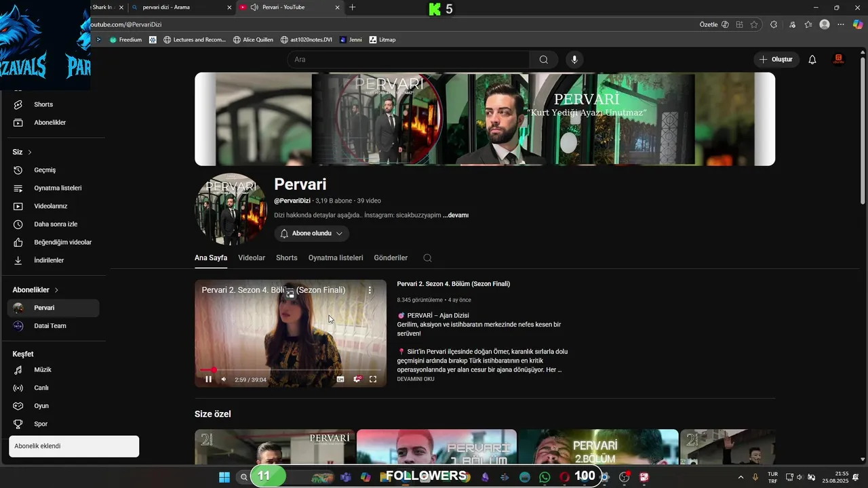Show hidden system tray icons chevron
Image resolution: width=868 pixels, height=488 pixels.
pyautogui.click(x=739, y=477)
